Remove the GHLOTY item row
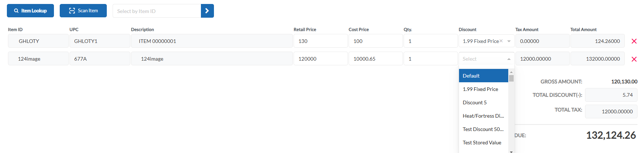Image resolution: width=644 pixels, height=153 pixels. tap(634, 41)
